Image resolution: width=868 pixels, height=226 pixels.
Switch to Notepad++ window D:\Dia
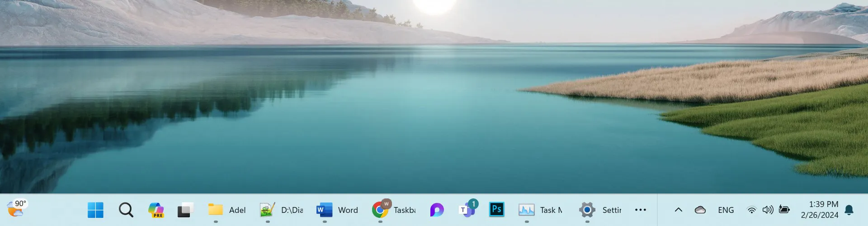click(281, 210)
